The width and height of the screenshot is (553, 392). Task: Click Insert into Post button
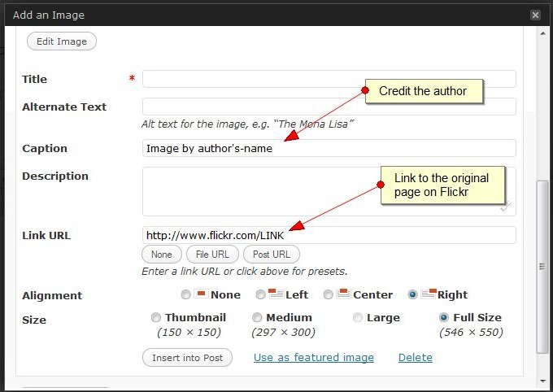click(x=187, y=357)
